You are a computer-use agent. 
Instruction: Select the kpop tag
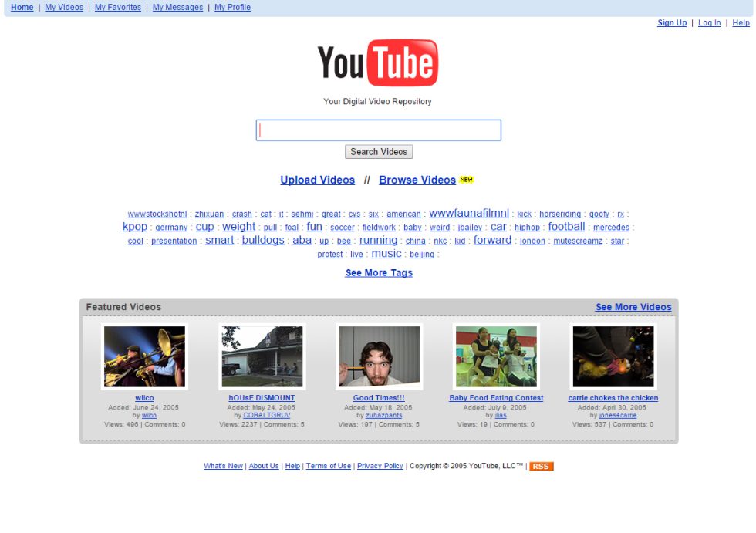coord(134,227)
